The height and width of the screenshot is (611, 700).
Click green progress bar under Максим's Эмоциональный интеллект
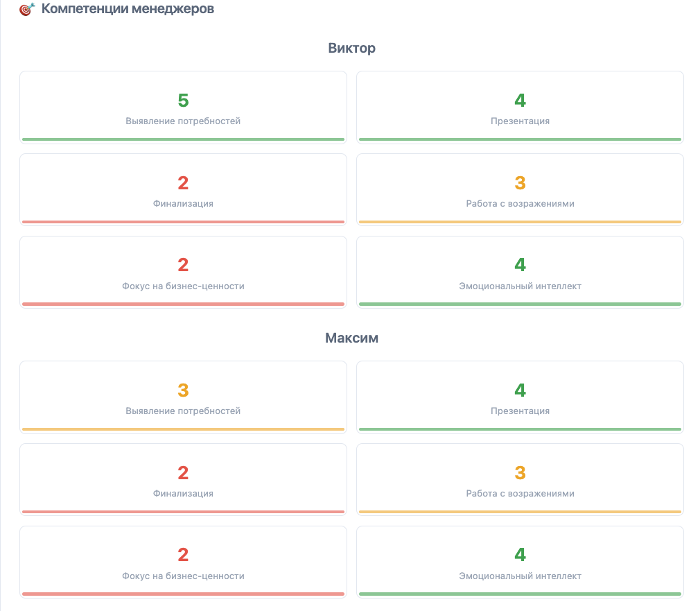[520, 594]
